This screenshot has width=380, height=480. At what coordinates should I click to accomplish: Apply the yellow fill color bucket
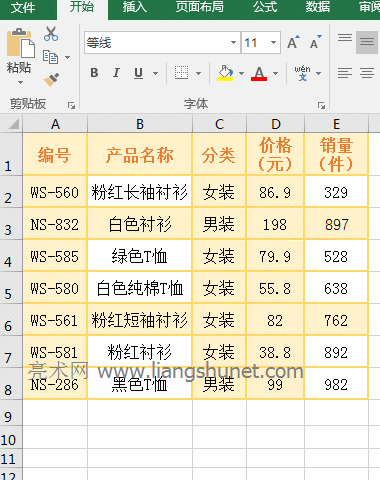pyautogui.click(x=225, y=73)
